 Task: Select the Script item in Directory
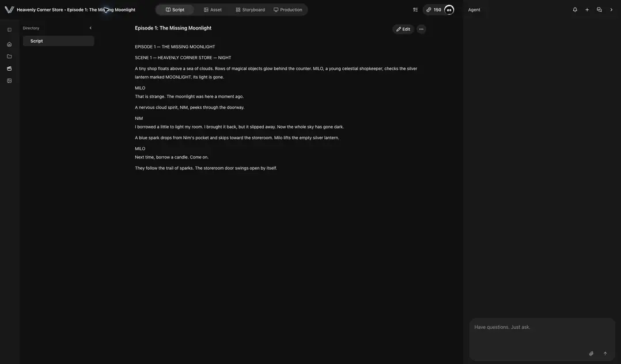click(58, 41)
